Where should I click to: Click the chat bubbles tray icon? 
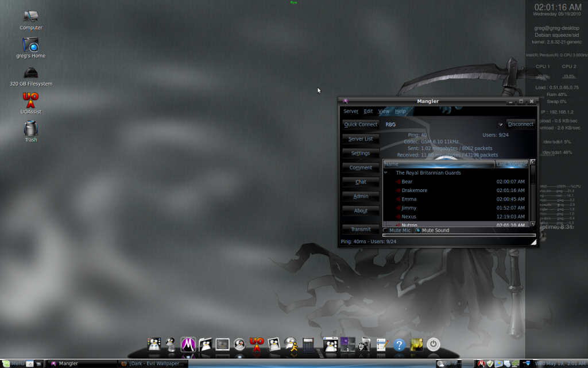[x=507, y=363]
